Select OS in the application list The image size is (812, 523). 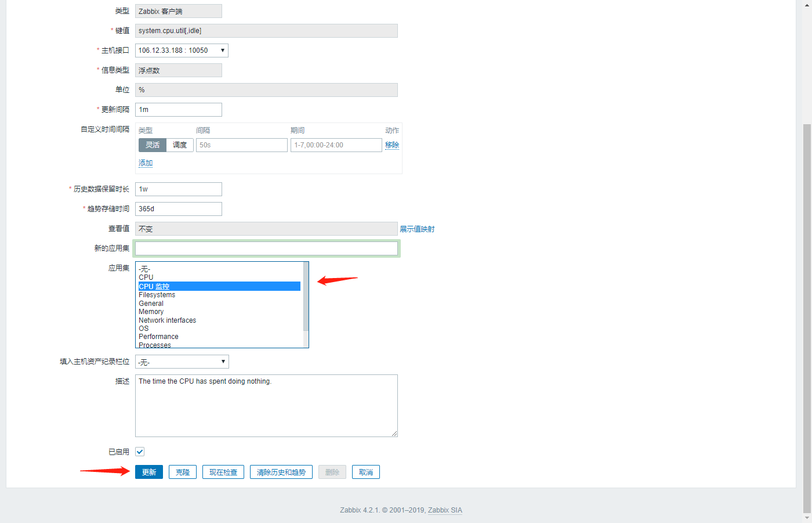point(219,329)
